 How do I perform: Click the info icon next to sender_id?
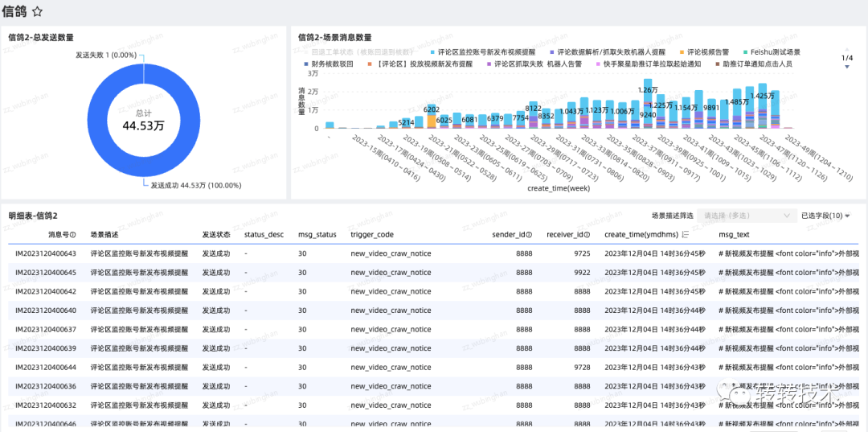pyautogui.click(x=529, y=235)
